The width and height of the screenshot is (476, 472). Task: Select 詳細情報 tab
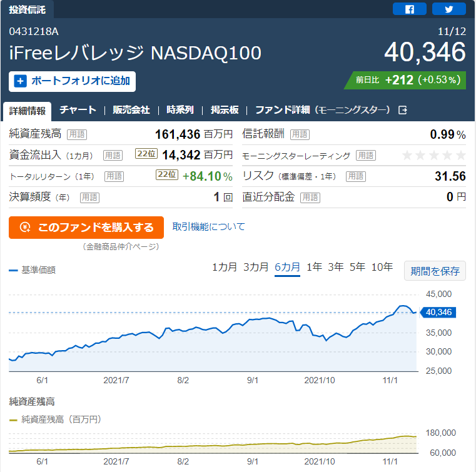coord(28,111)
